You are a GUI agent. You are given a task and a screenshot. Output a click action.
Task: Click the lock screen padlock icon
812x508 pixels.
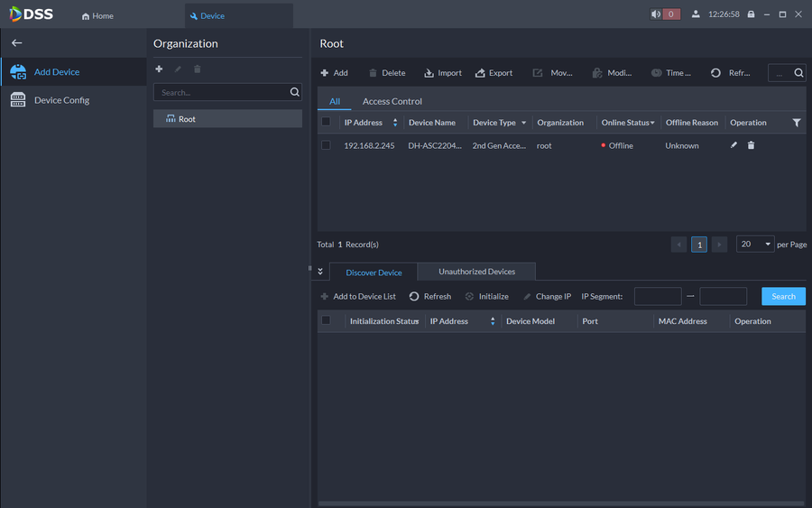pos(751,14)
